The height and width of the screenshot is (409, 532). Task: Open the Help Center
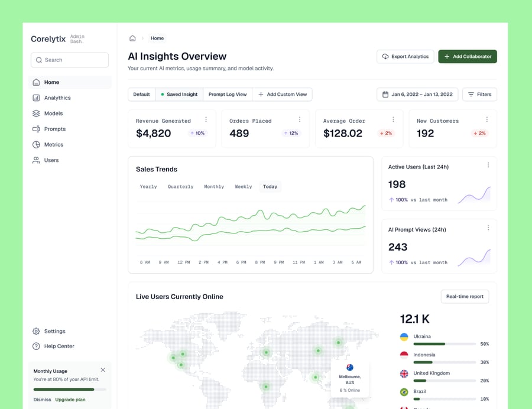point(59,346)
